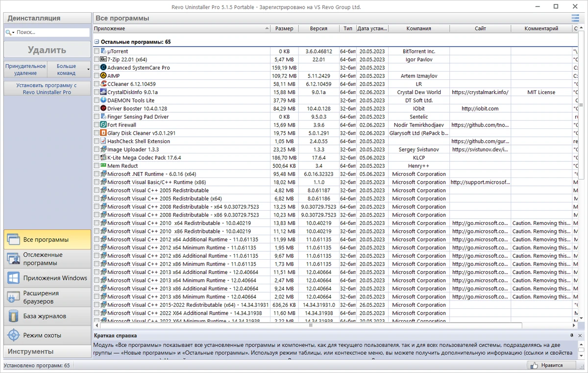Image resolution: width=588 pixels, height=373 pixels.
Task: Click the База журналов database icon
Action: pos(13,316)
